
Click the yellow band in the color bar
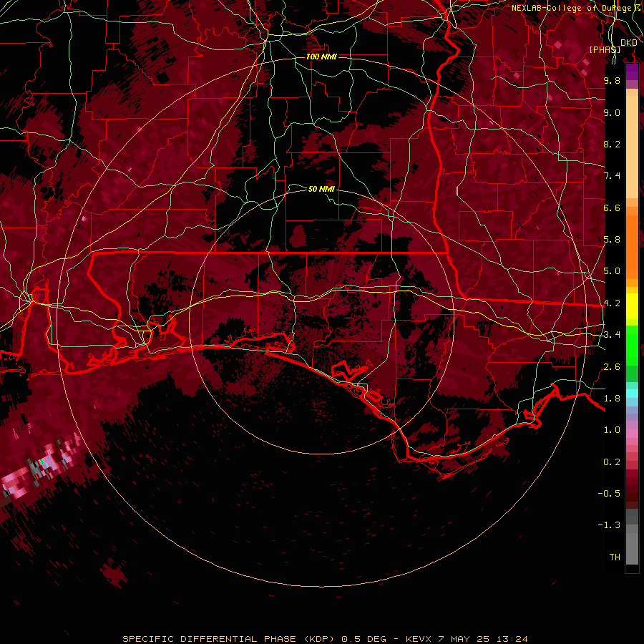[632, 306]
